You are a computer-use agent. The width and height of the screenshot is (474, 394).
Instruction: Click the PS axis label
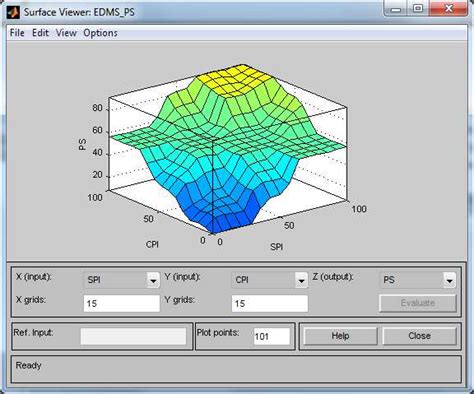[x=82, y=145]
